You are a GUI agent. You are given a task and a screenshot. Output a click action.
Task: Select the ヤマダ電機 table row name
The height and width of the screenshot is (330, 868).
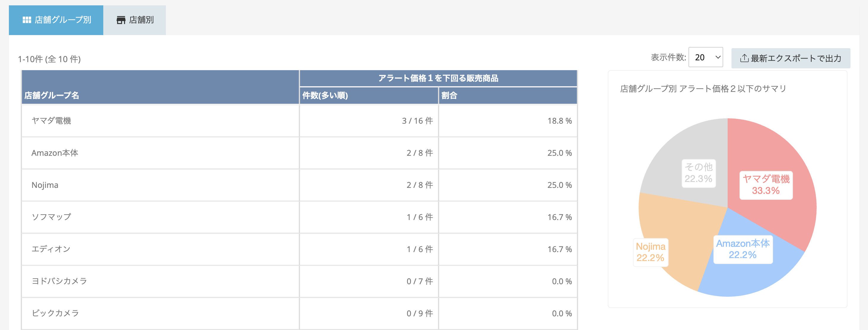coord(51,121)
